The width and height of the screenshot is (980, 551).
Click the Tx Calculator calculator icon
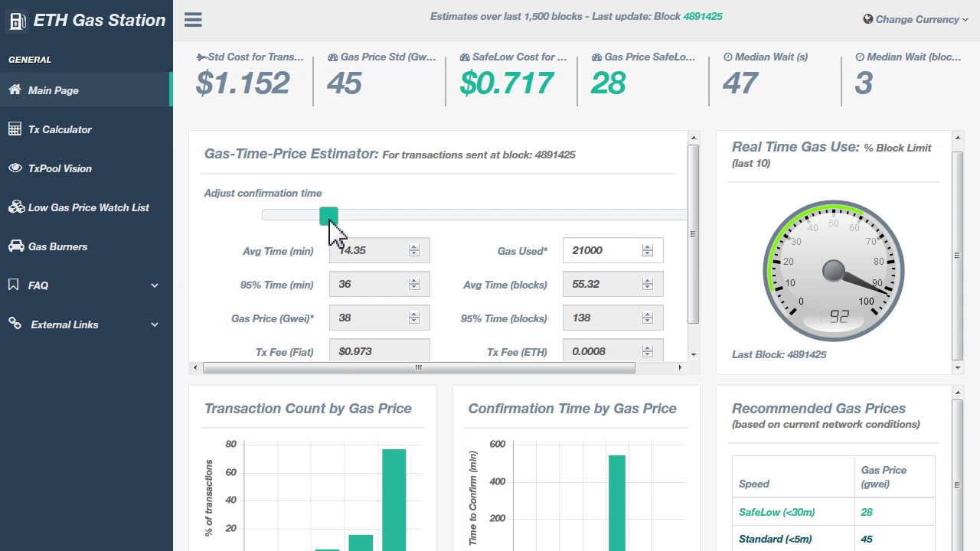(15, 129)
